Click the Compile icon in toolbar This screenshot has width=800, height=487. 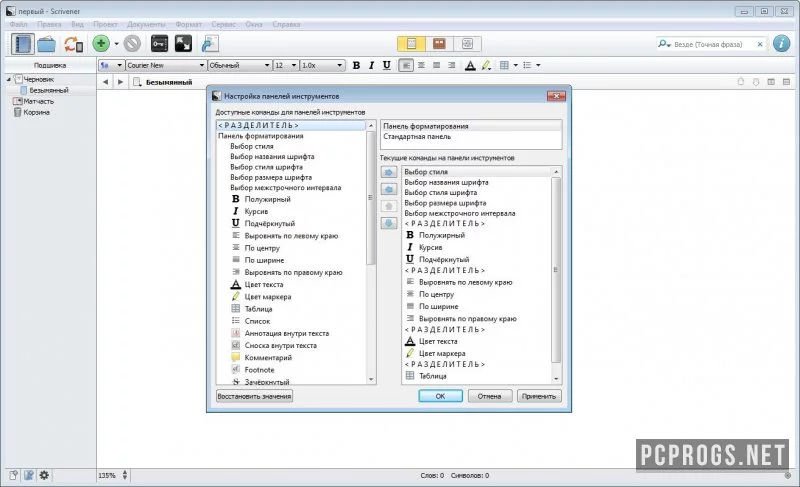(210, 44)
